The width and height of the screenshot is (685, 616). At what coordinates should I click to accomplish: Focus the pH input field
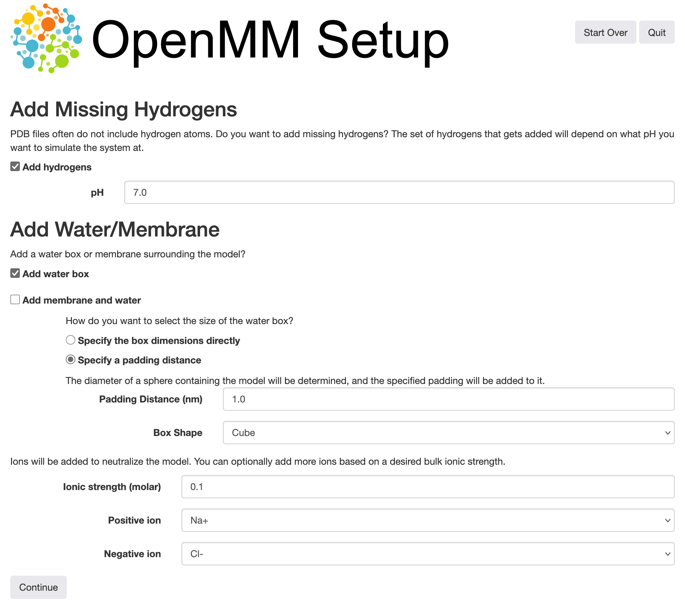click(x=399, y=192)
